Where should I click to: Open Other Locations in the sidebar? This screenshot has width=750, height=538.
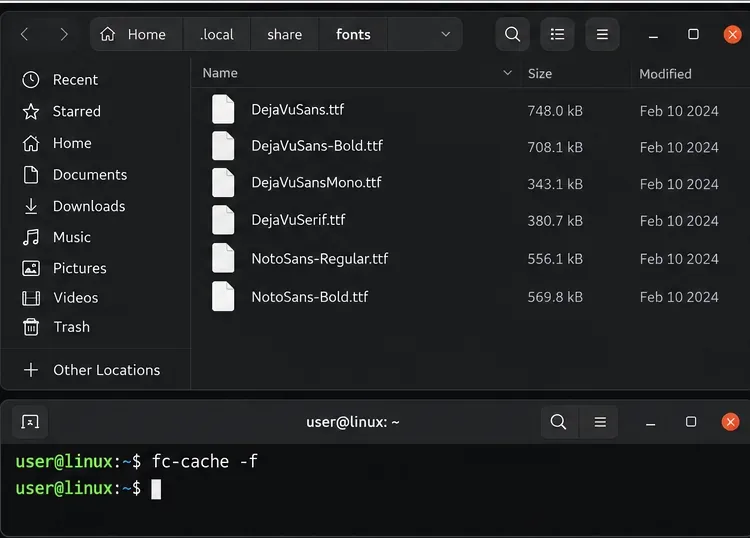click(107, 370)
